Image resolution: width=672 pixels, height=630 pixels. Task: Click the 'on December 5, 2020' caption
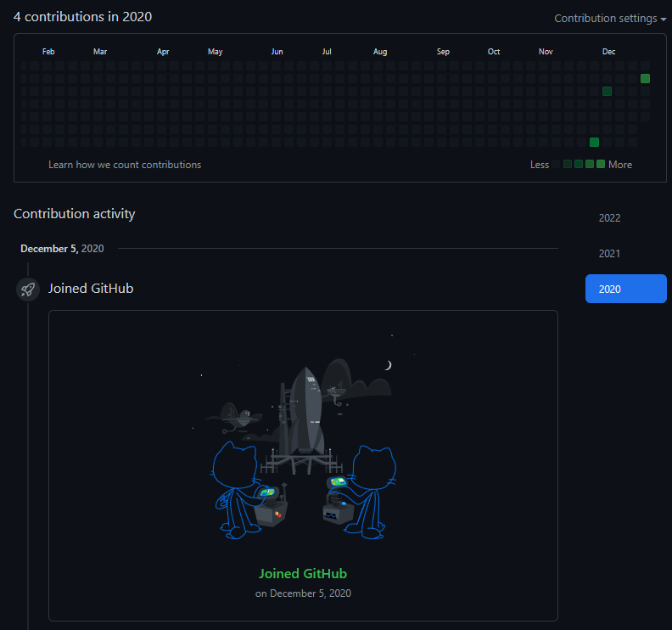[303, 593]
